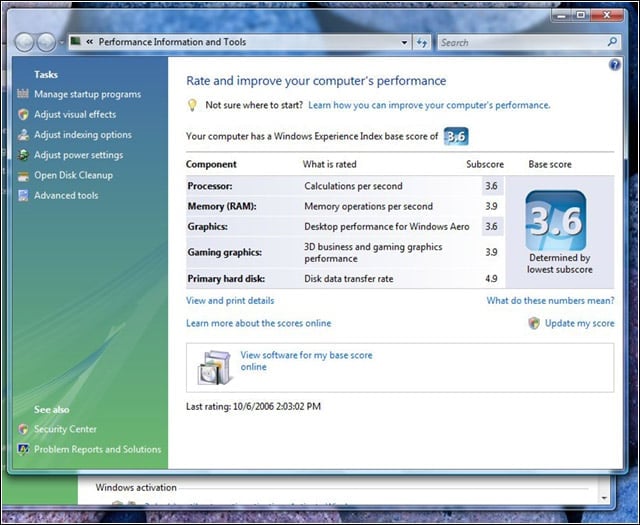Click the Performance Information and Tools breadcrumb

click(172, 42)
